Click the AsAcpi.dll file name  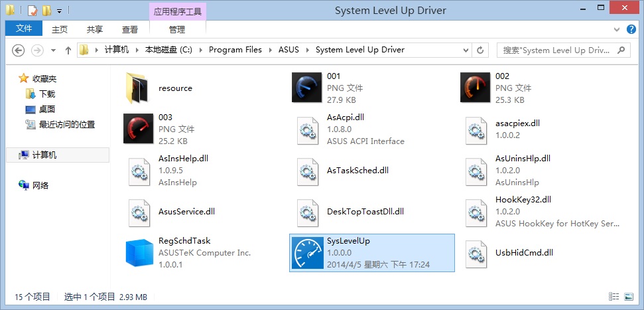346,117
